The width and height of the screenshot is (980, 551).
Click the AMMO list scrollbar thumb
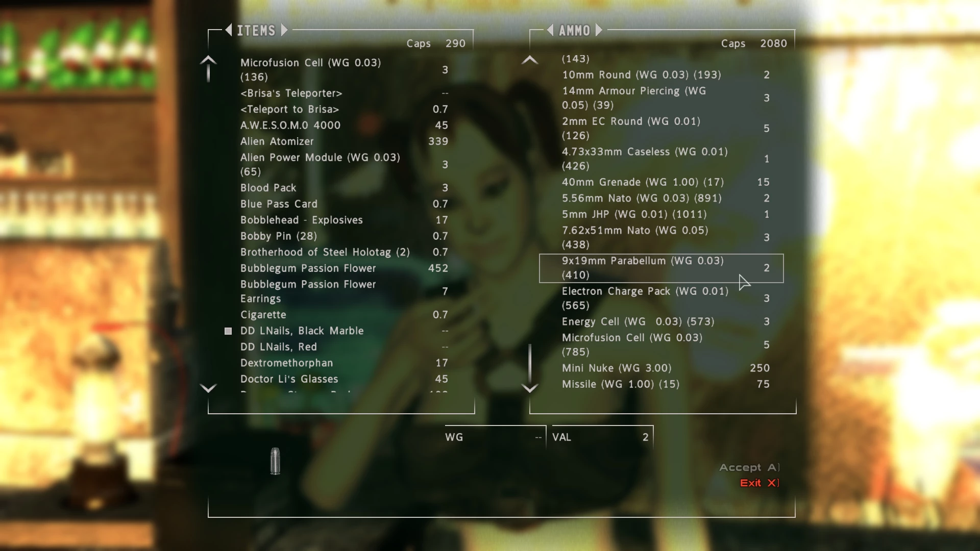(x=530, y=363)
